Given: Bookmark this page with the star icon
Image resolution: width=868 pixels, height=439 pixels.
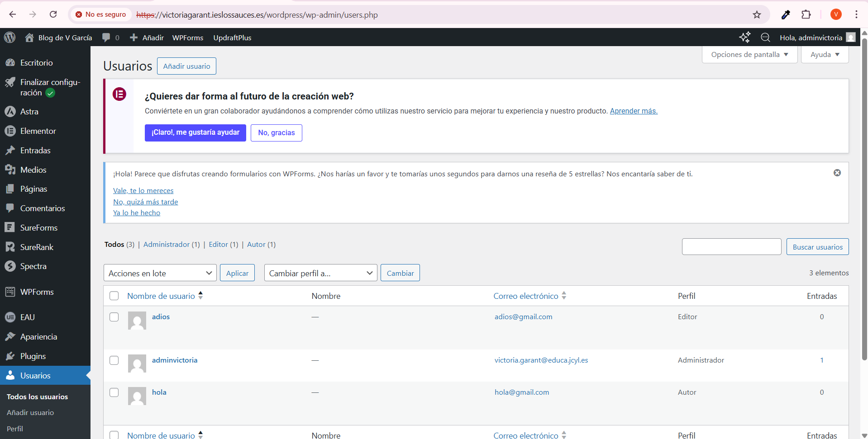Looking at the screenshot, I should (757, 14).
